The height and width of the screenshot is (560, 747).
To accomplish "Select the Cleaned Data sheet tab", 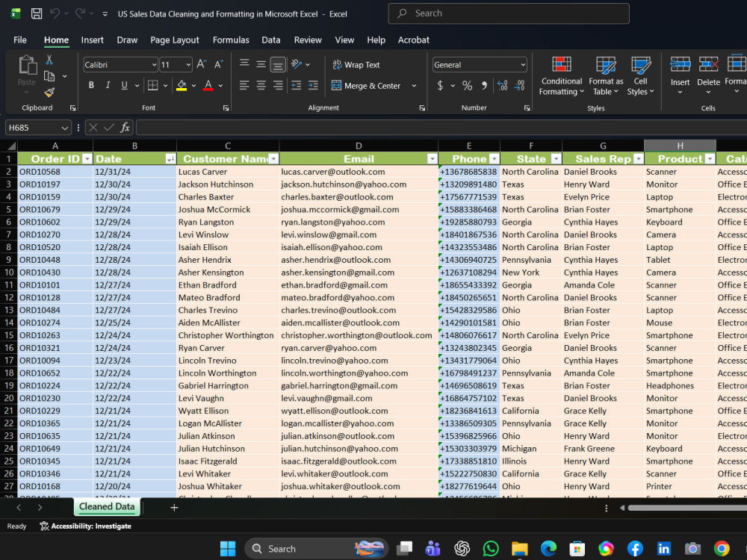I will pos(107,507).
